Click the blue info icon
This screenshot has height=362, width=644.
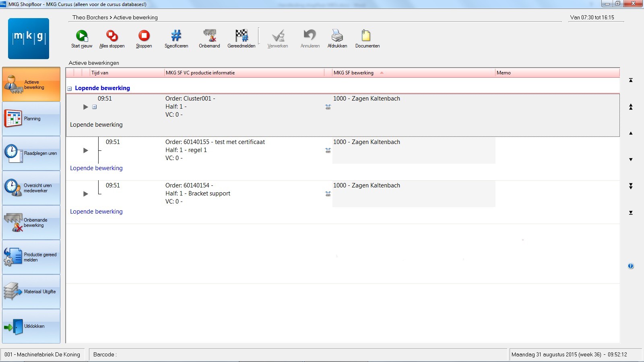(631, 266)
